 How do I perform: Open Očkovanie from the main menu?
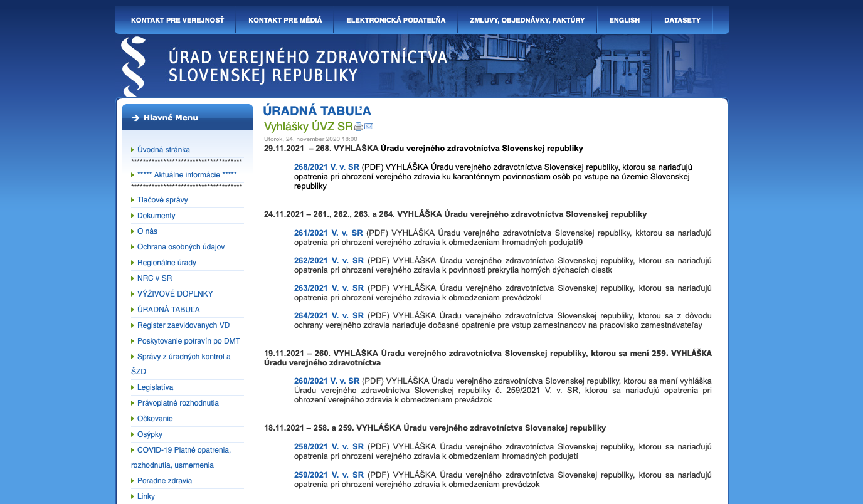(x=155, y=419)
